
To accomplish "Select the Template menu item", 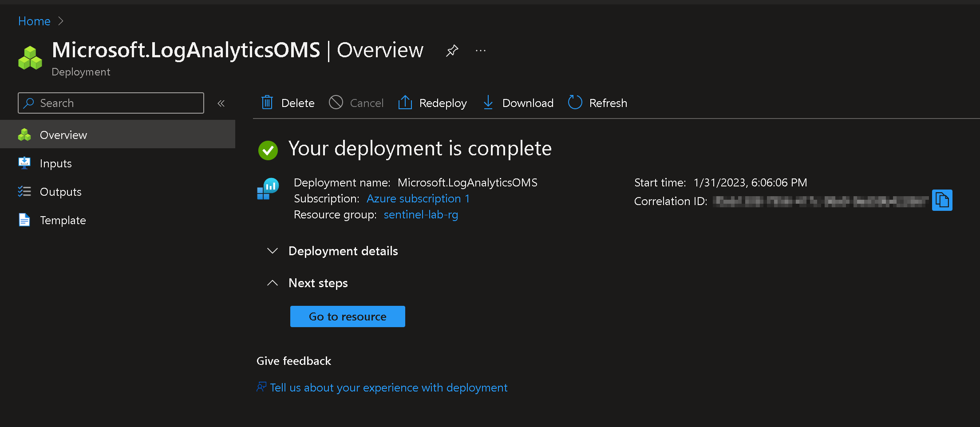I will pyautogui.click(x=63, y=220).
